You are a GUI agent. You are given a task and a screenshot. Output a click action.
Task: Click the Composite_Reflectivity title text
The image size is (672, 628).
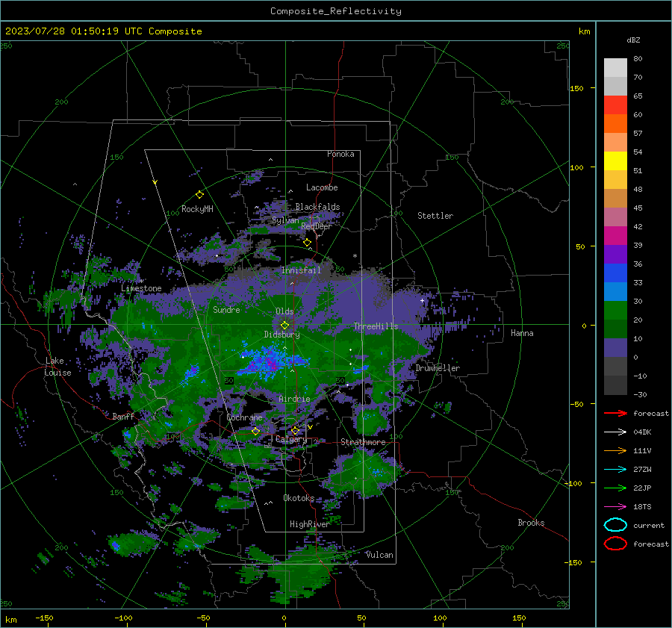tap(335, 11)
